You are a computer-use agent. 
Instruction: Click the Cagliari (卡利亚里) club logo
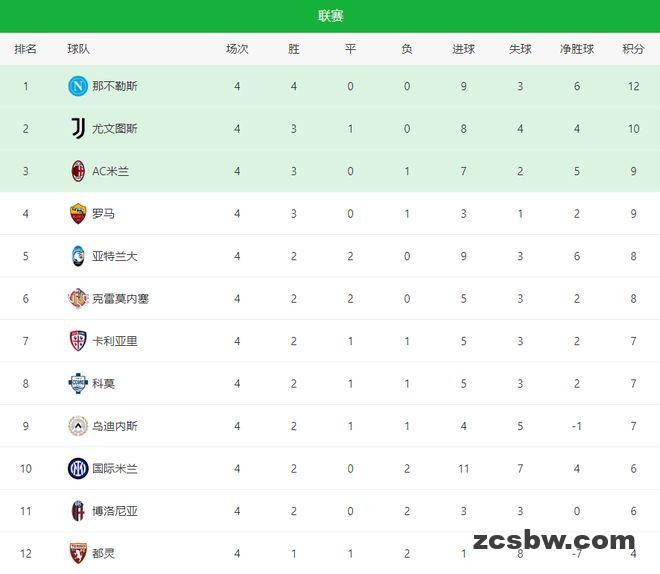click(78, 341)
